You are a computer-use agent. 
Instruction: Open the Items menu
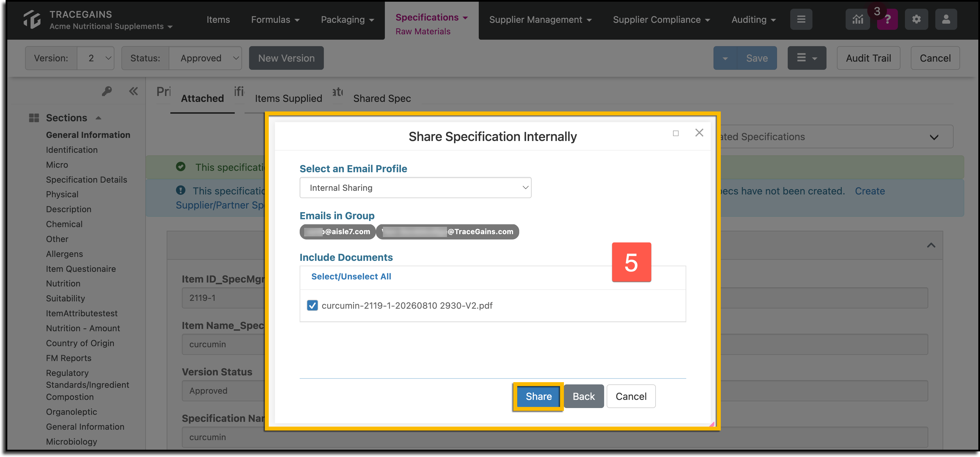coord(218,19)
